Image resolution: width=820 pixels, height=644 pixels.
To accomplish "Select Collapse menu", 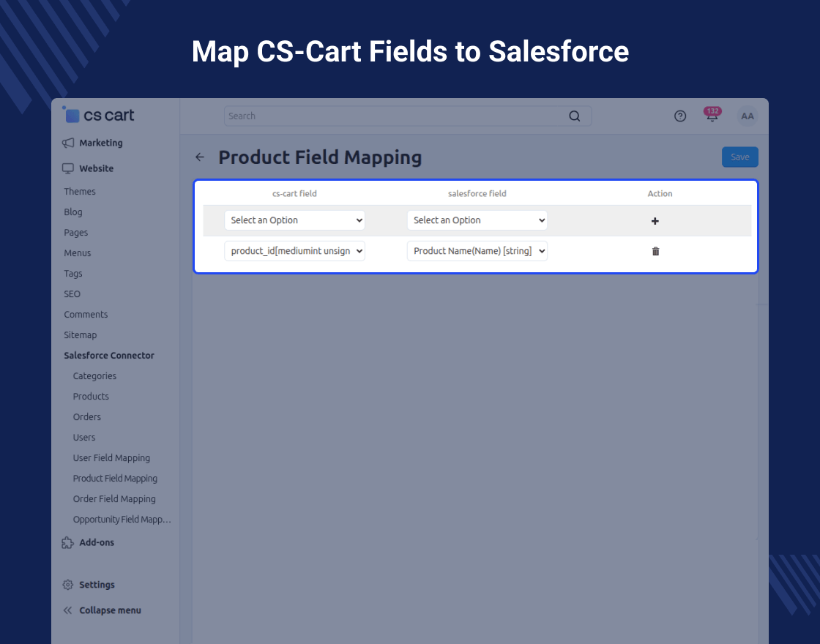I will 111,610.
